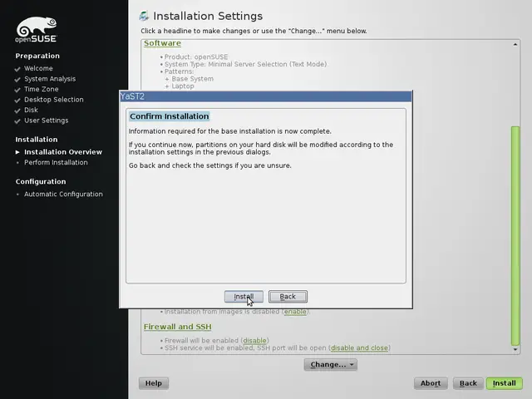Click the Installation Overview step
Screen dimensions: 532x399
point(63,152)
